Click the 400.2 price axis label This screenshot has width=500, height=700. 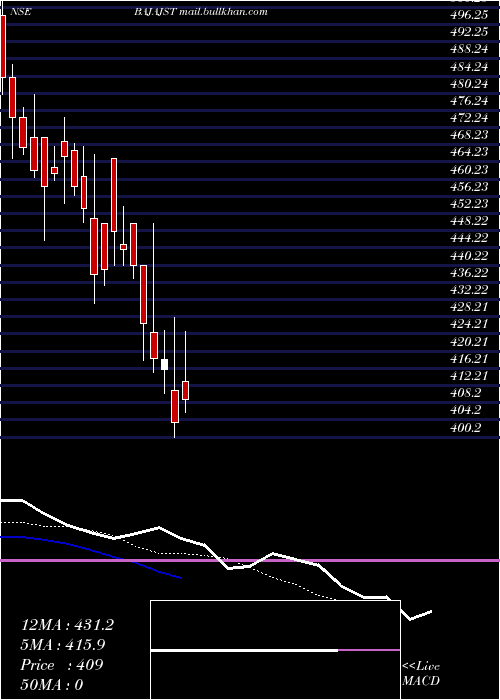[466, 427]
